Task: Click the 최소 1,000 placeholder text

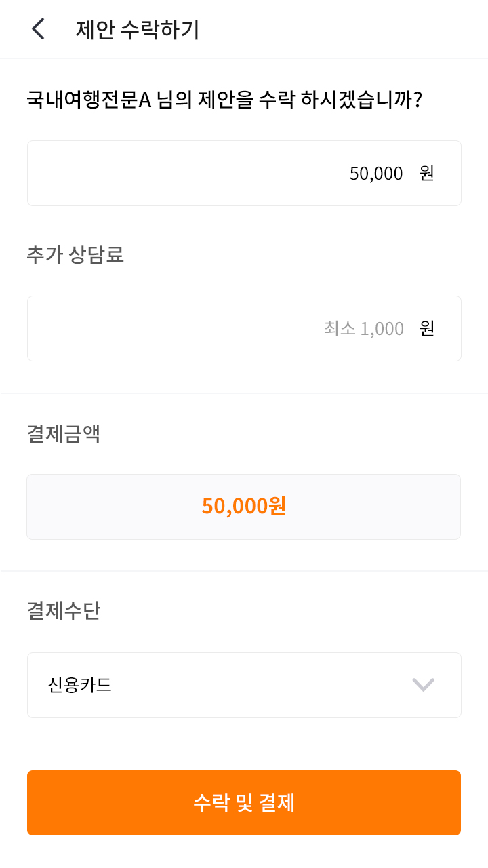Action: coord(364,329)
